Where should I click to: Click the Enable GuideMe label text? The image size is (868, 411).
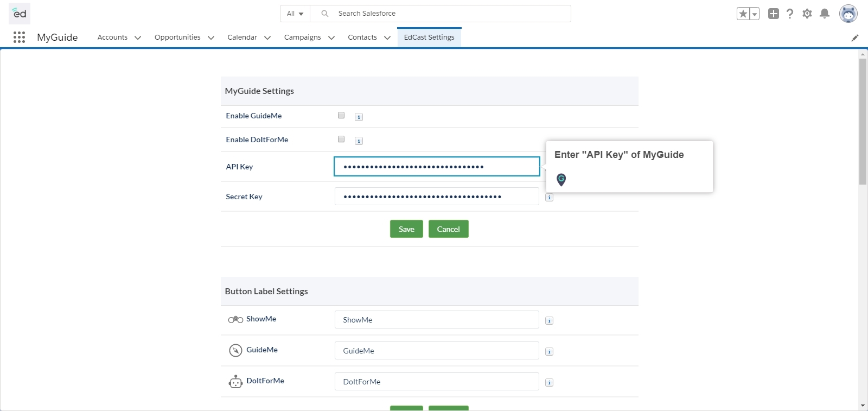tap(254, 116)
